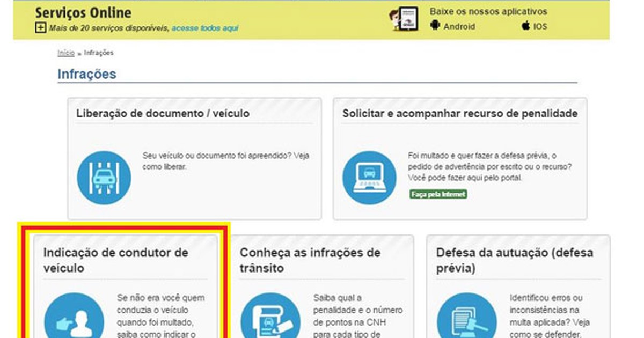Viewport: 644px width, 338px height.
Task: Click the Android robot icon
Action: [435, 25]
